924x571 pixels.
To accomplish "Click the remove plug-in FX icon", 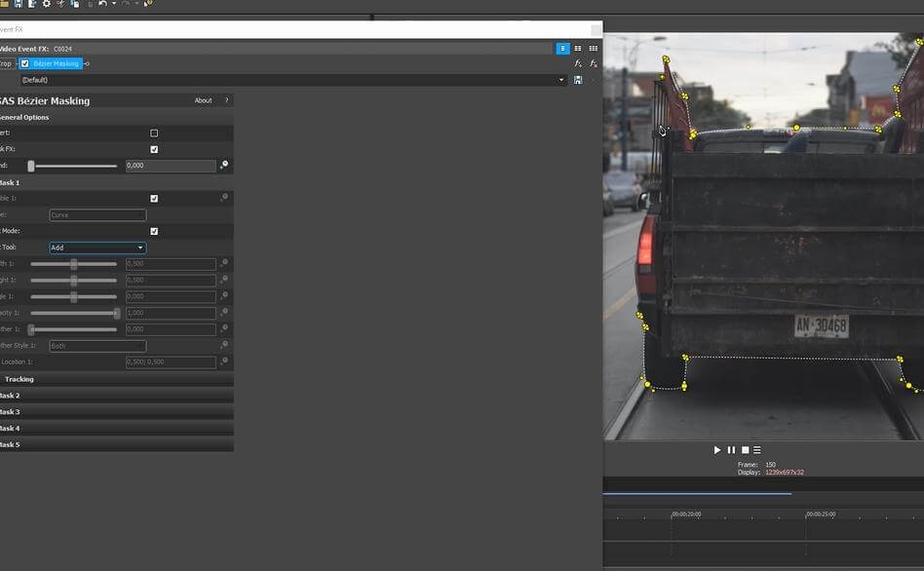I will [x=593, y=63].
